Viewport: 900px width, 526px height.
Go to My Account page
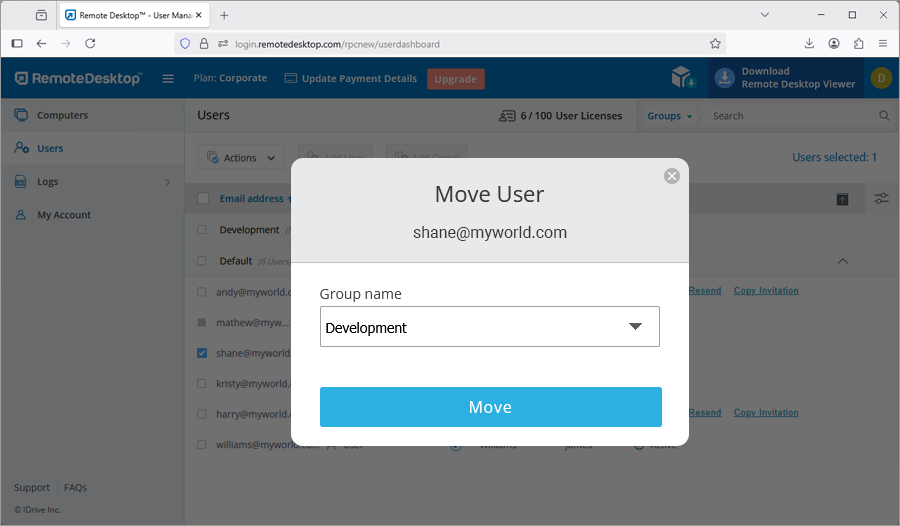(64, 215)
